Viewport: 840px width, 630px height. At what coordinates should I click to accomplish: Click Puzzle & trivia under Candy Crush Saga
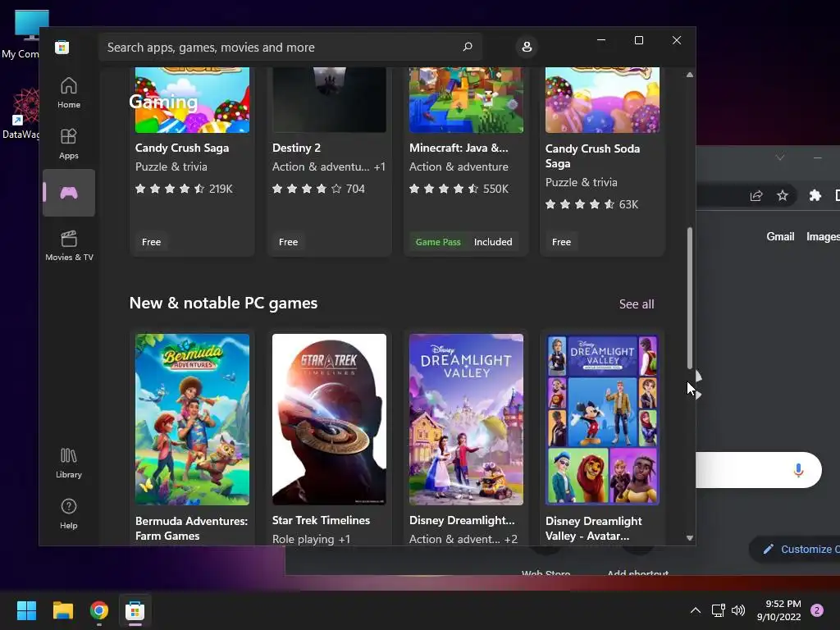[x=171, y=167]
